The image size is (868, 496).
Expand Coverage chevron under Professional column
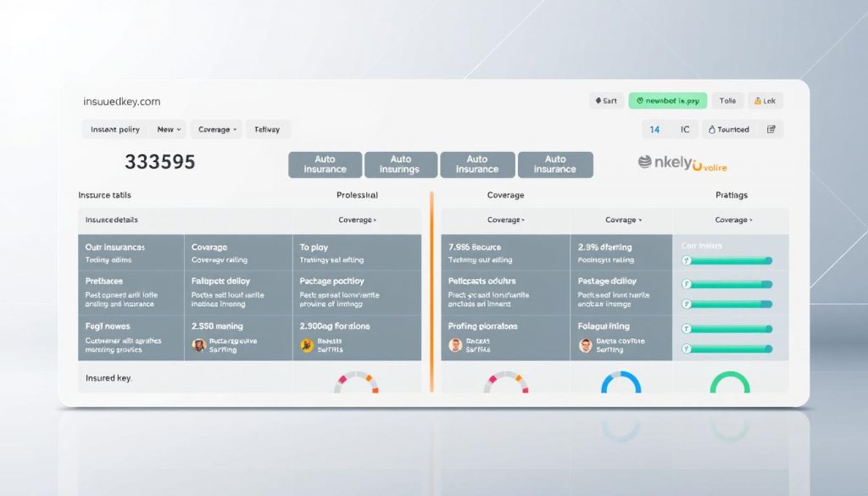tap(357, 220)
